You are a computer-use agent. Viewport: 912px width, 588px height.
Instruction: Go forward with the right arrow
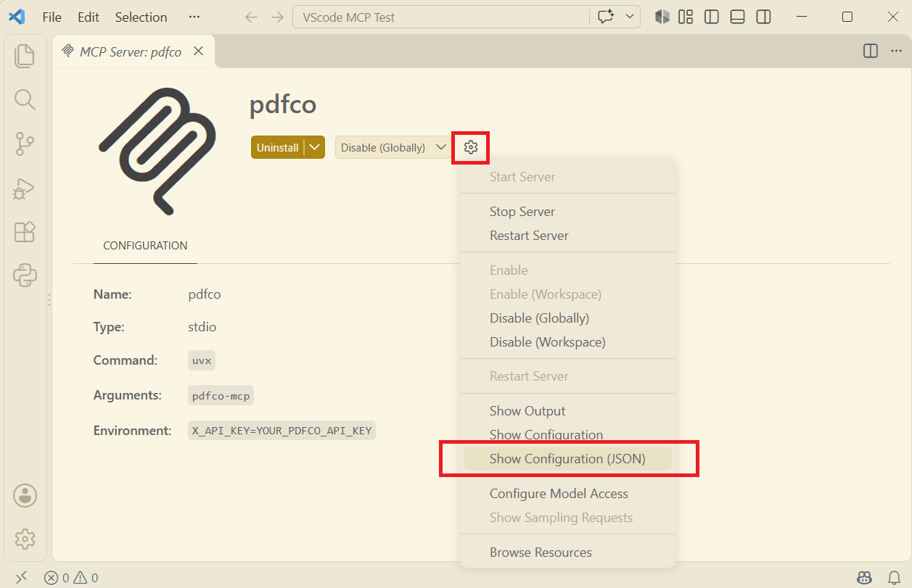[x=277, y=17]
